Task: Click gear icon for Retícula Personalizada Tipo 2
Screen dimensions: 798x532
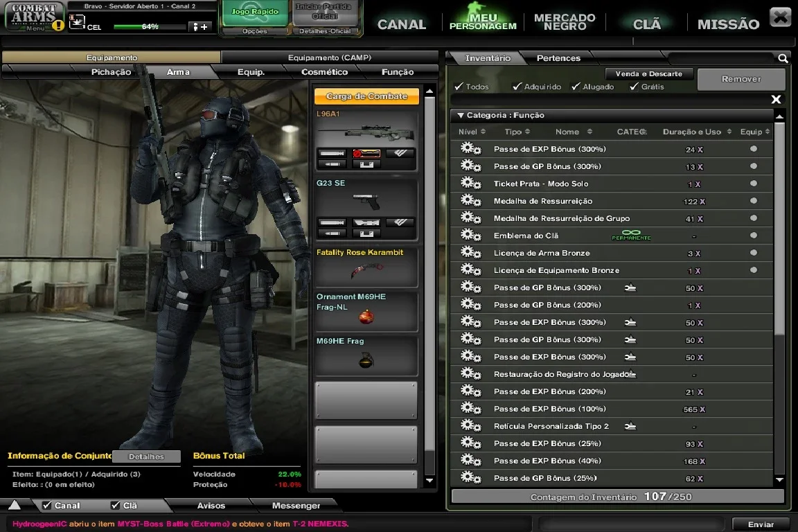Action: pyautogui.click(x=470, y=425)
